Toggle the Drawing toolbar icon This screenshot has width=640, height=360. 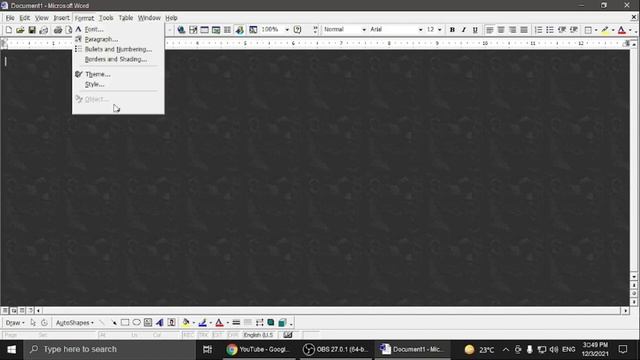[x=240, y=30]
